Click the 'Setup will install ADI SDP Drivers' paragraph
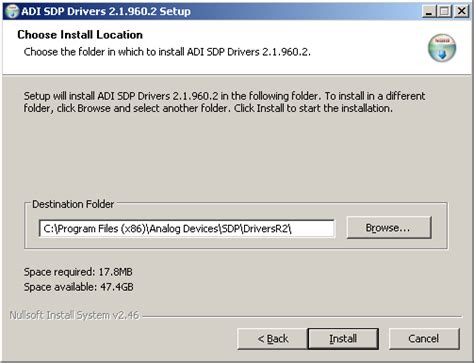Image resolution: width=474 pixels, height=363 pixels. [x=224, y=102]
